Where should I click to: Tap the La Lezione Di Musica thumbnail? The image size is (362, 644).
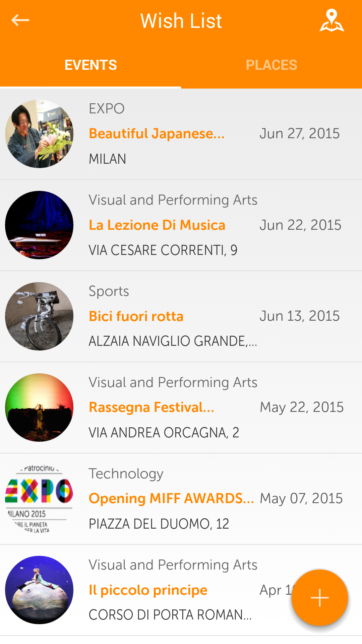(39, 225)
